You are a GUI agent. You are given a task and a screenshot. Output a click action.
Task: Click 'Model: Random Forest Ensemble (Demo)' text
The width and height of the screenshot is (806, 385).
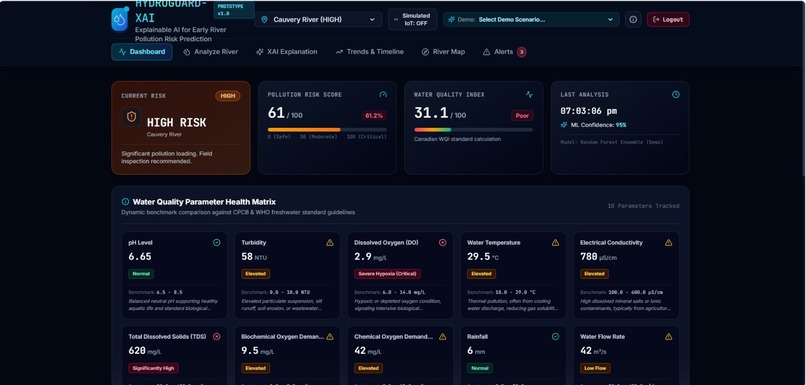tap(612, 142)
